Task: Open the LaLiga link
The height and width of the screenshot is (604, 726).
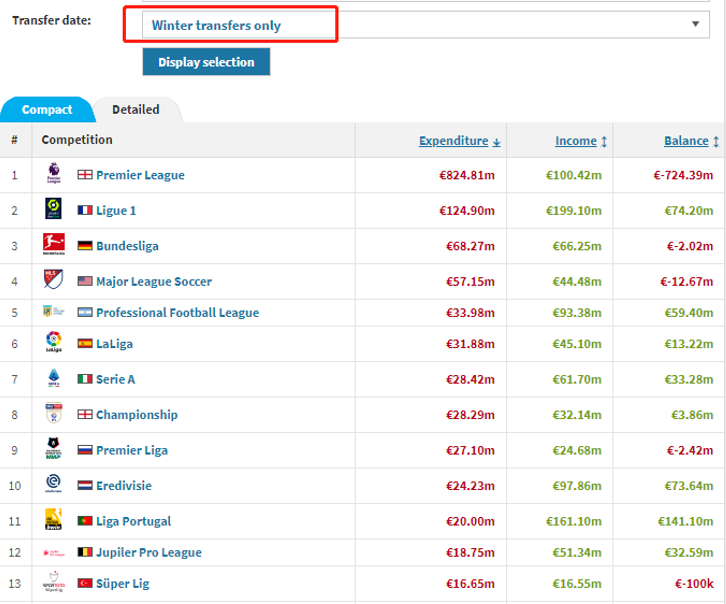Action: coord(114,344)
